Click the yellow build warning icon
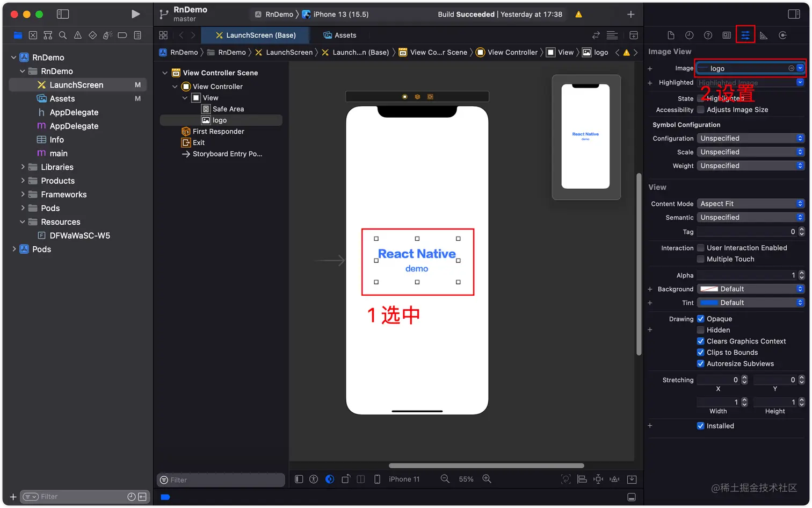Image resolution: width=812 pixels, height=508 pixels. [578, 15]
